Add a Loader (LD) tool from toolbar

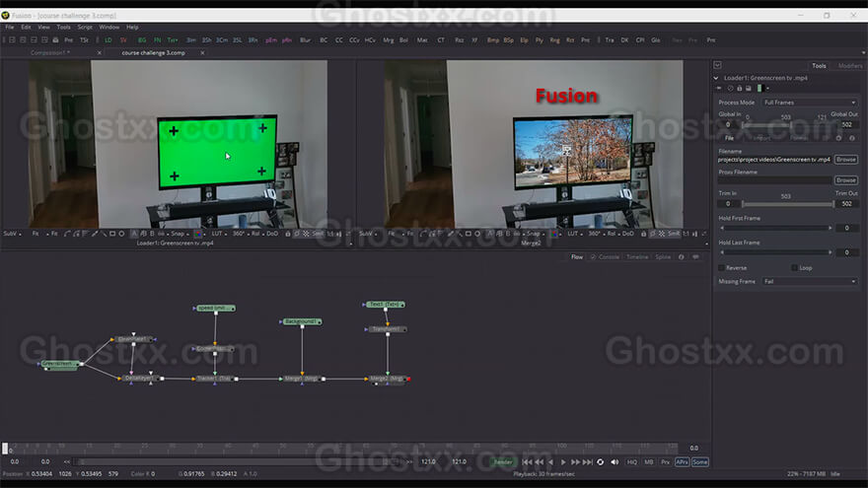point(108,40)
